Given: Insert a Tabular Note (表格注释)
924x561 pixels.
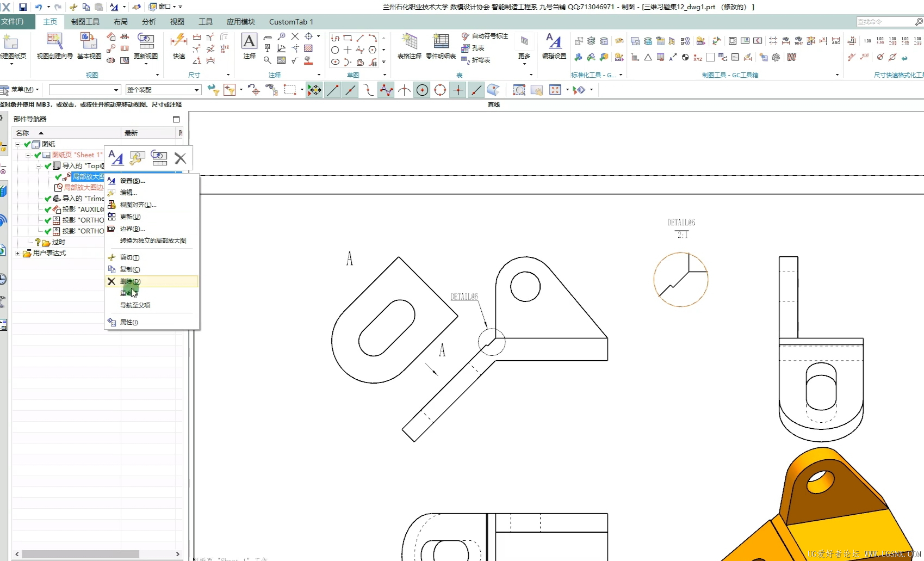Looking at the screenshot, I should tap(409, 46).
